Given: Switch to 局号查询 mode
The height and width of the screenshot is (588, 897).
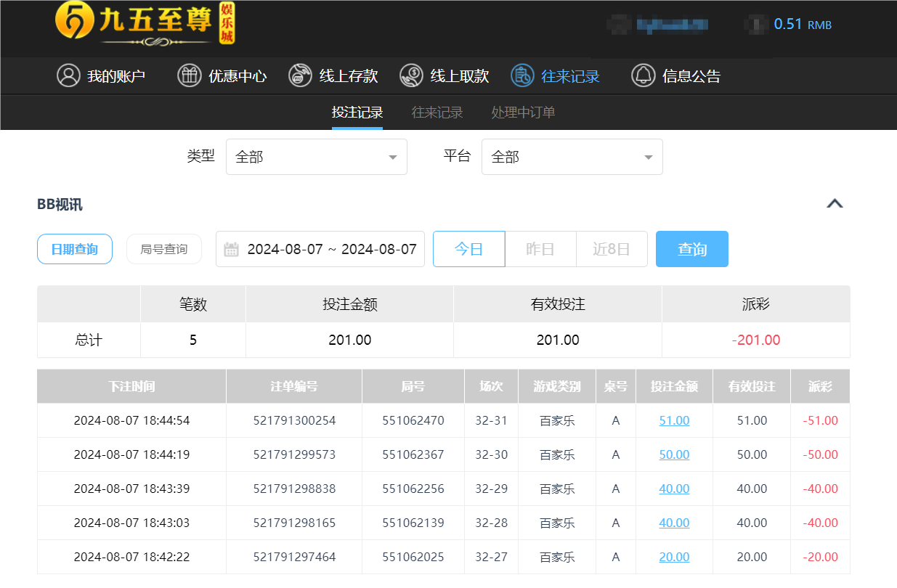Looking at the screenshot, I should [163, 249].
